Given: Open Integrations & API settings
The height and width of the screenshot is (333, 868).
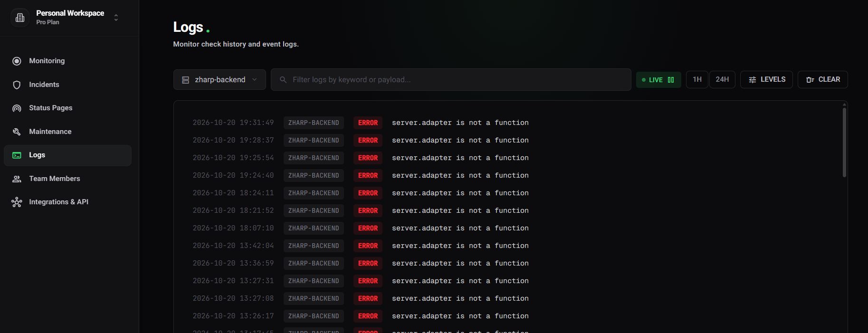Looking at the screenshot, I should (x=67, y=202).
